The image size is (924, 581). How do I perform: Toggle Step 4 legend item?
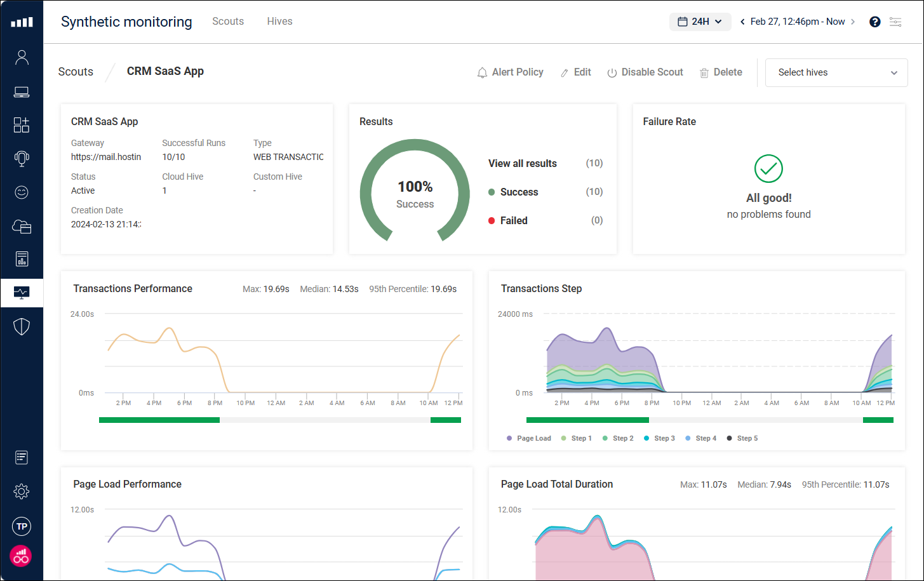coord(701,438)
